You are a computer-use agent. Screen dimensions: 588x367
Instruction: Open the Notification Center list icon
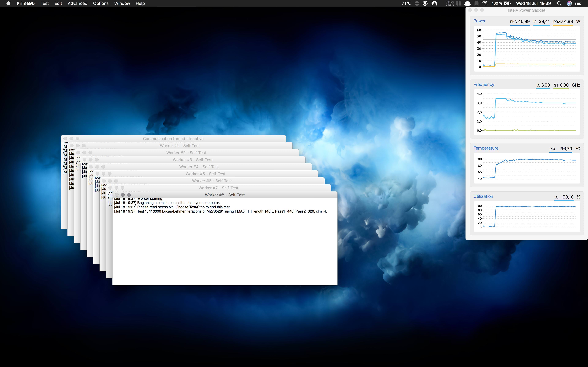[578, 3]
